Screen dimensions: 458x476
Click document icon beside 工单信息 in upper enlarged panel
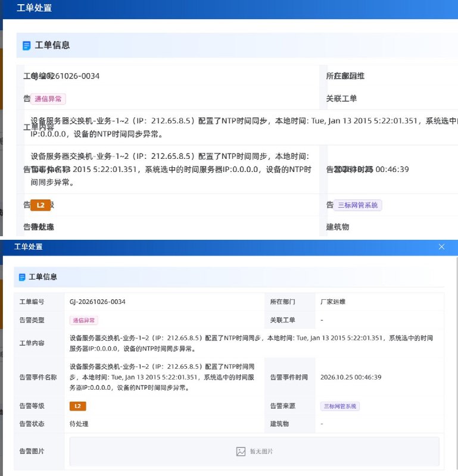pos(27,46)
